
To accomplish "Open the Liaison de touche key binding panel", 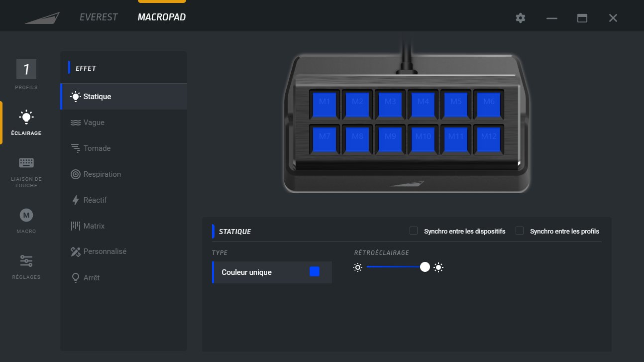I will coord(25,169).
